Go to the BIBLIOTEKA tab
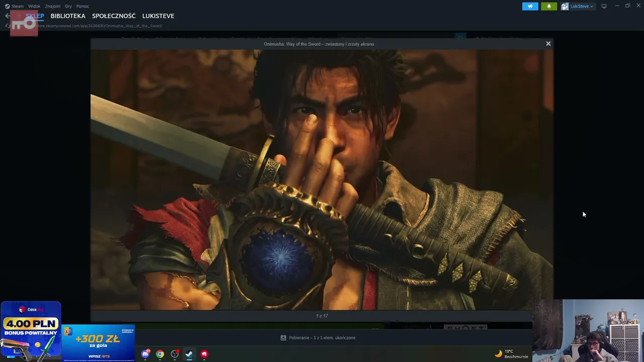The width and height of the screenshot is (644, 362). pos(68,16)
